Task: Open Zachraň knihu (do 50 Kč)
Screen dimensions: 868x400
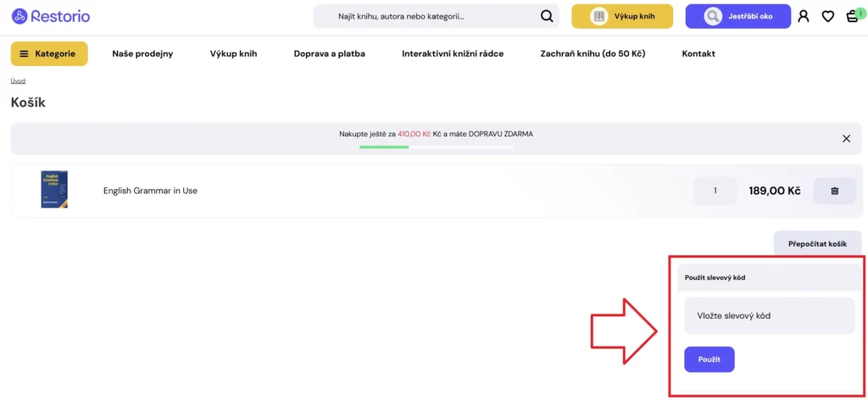Action: [x=593, y=53]
